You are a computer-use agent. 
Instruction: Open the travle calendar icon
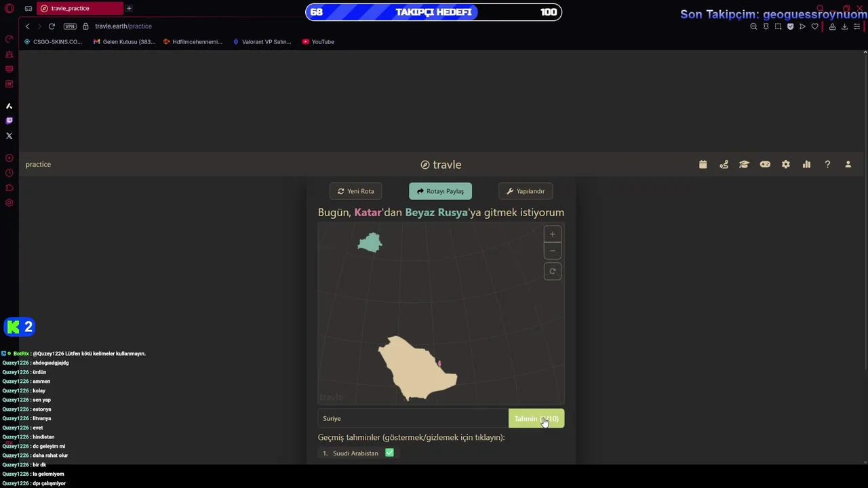click(x=703, y=165)
